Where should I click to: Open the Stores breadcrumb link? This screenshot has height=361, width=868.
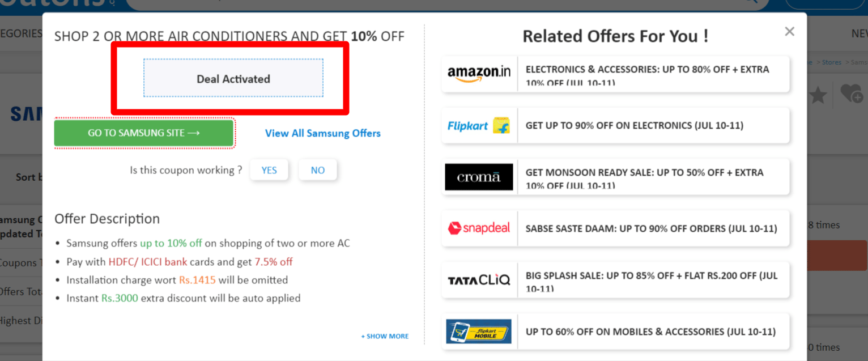[831, 62]
